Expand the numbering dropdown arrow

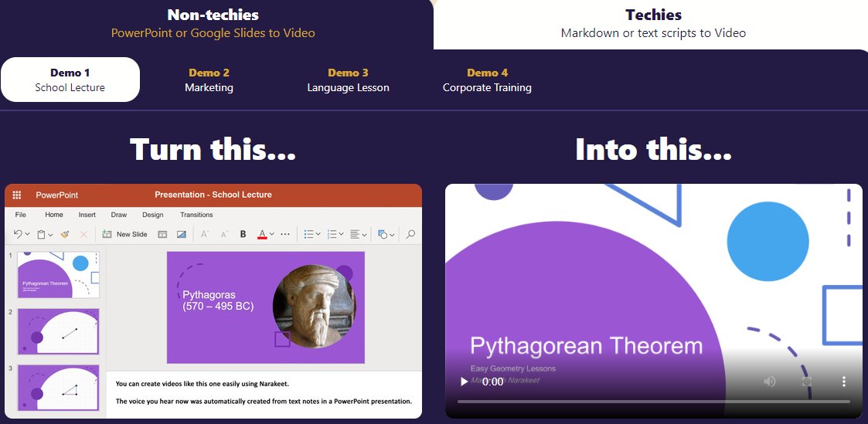pos(342,235)
